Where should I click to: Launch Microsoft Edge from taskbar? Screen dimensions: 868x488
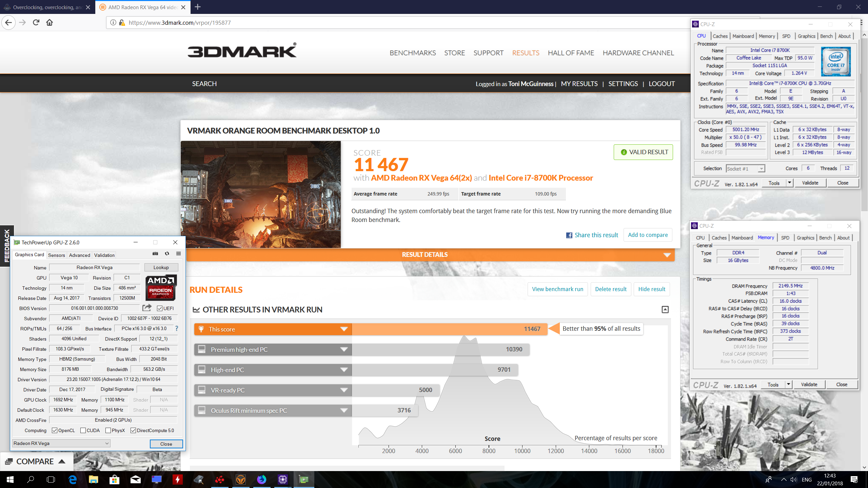pos(73,480)
